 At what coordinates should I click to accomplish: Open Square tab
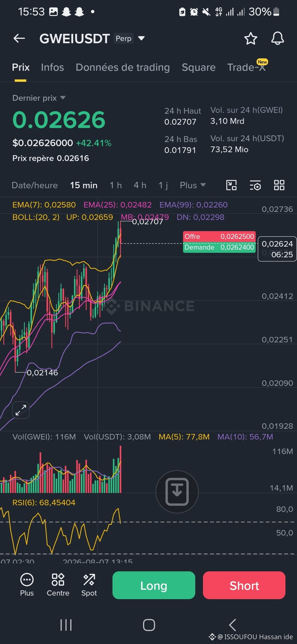[199, 67]
